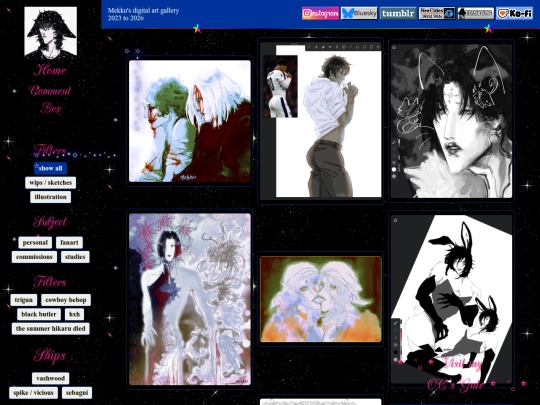
Task: Apply 'the summer hikaru died' filter
Action: coord(51,329)
